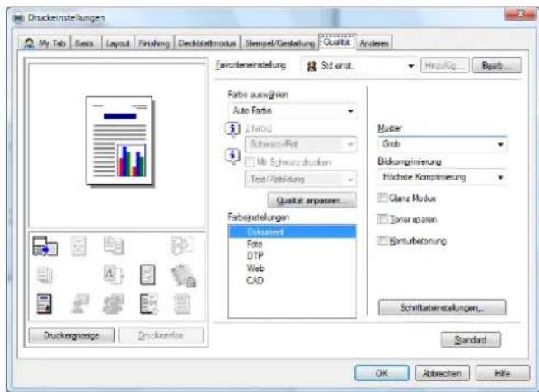539x392 pixels.
Task: Open the Basis tab
Action: point(86,44)
